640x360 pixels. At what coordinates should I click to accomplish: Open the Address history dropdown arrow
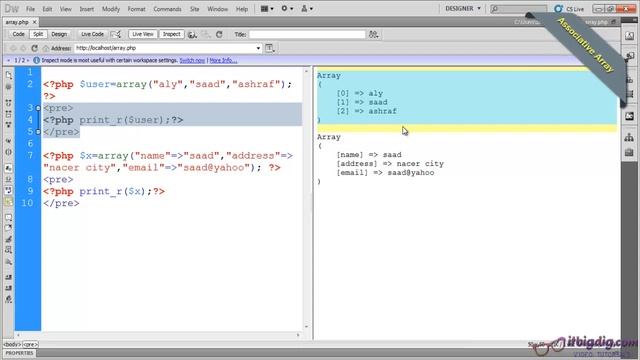258,48
